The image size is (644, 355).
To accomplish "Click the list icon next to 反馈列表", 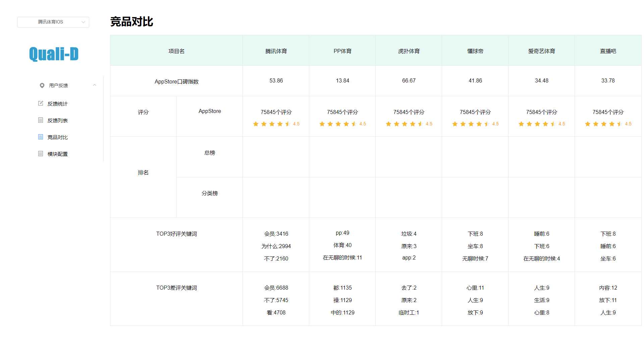I will tap(41, 120).
